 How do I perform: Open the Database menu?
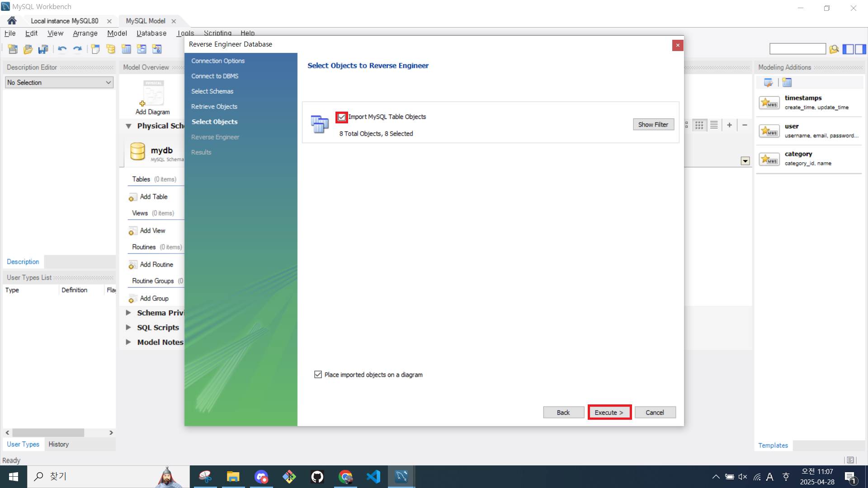pos(151,33)
